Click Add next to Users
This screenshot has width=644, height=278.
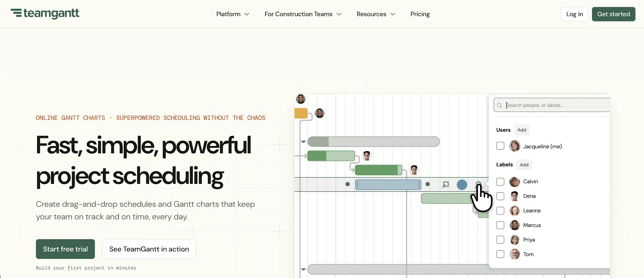522,130
